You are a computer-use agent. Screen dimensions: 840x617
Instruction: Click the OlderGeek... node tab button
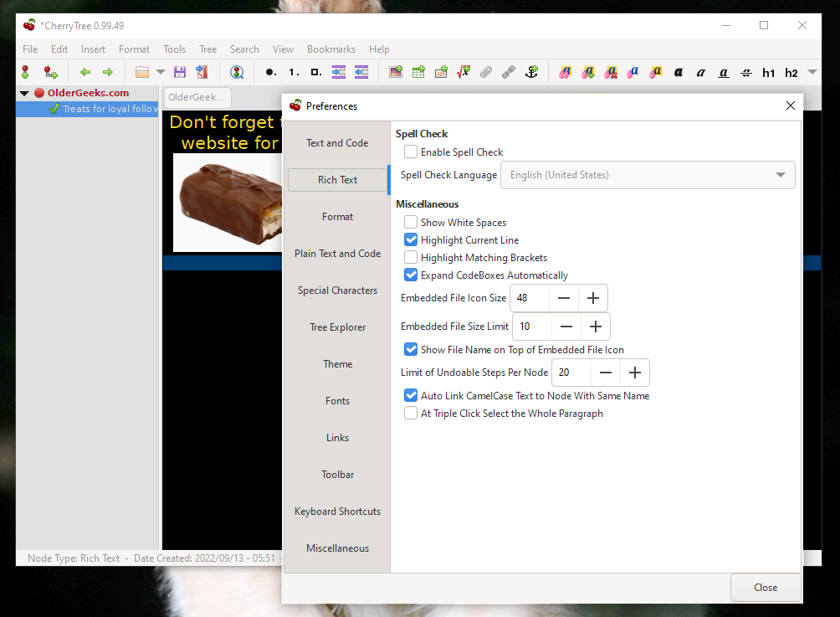[197, 97]
